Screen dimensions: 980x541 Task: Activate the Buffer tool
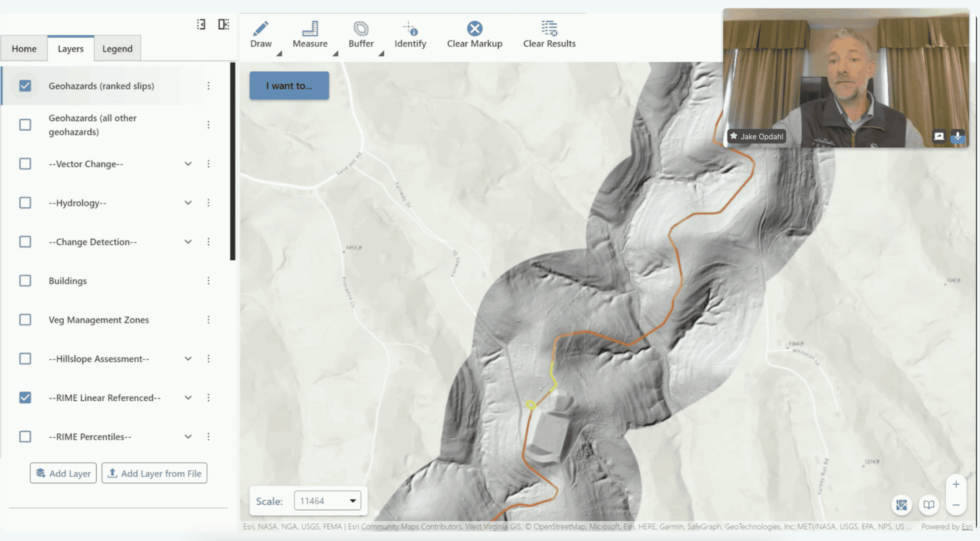coord(361,29)
